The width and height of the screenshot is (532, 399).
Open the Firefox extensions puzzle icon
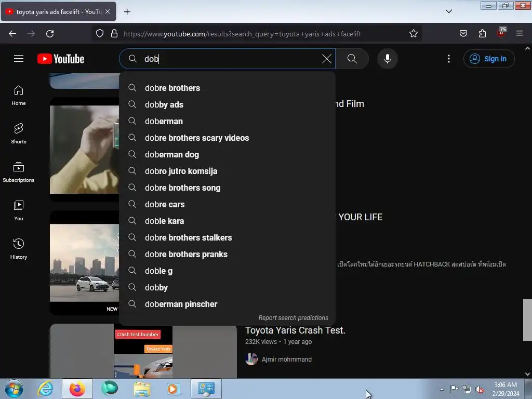(482, 34)
